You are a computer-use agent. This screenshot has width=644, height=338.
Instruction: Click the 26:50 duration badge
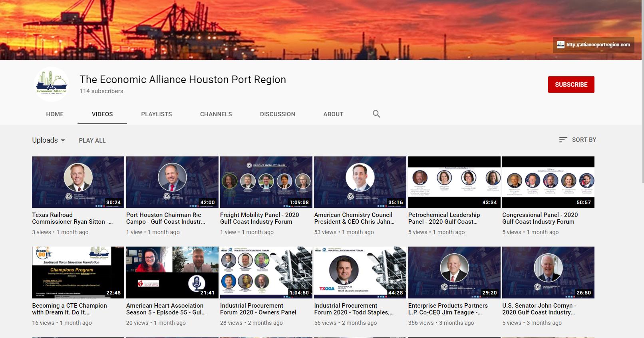click(584, 292)
